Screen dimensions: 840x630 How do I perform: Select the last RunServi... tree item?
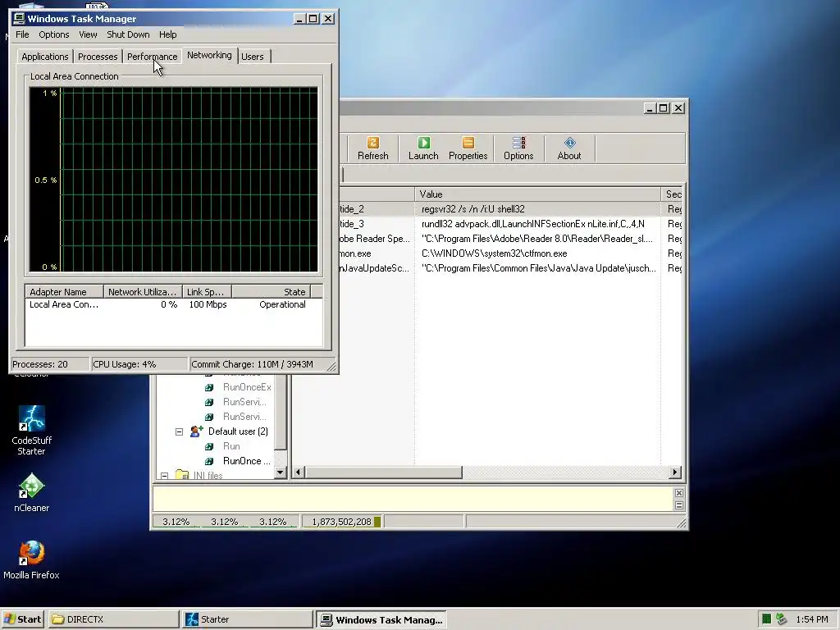tap(244, 416)
